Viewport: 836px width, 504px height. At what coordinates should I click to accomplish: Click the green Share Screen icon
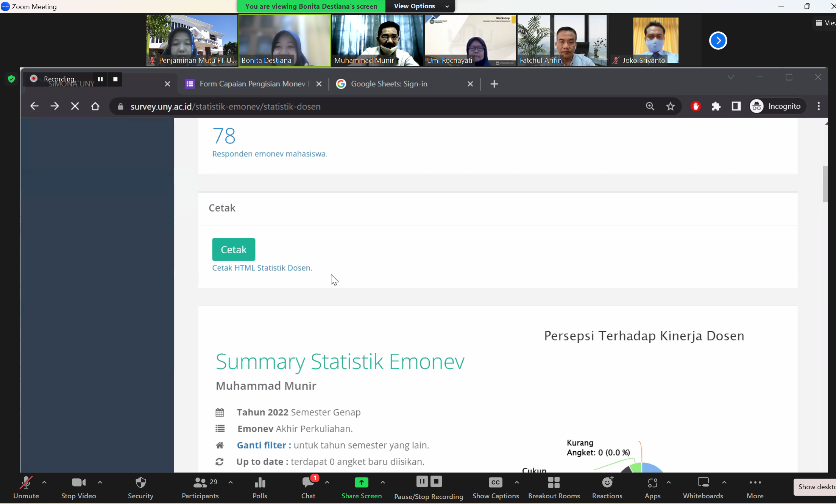[x=361, y=483]
